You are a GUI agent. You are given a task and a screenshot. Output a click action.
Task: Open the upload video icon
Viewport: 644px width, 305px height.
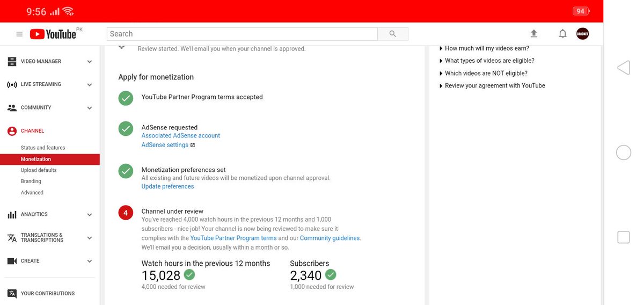coord(534,33)
